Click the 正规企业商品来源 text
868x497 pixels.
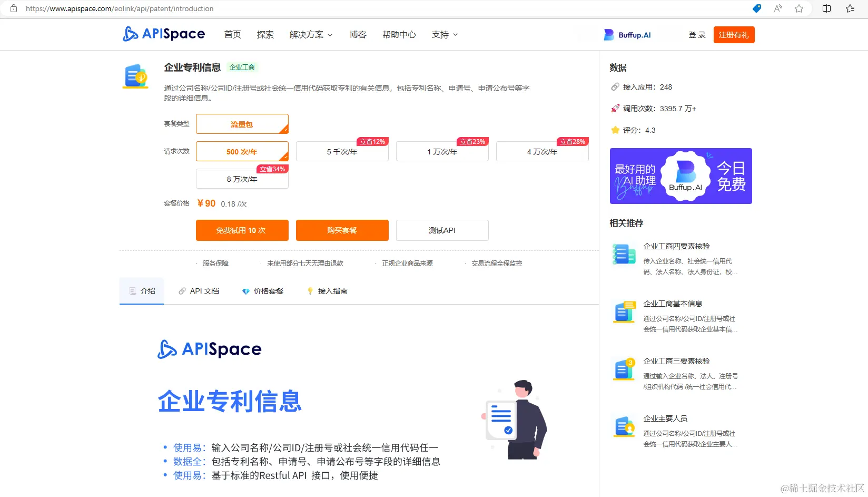[407, 263]
